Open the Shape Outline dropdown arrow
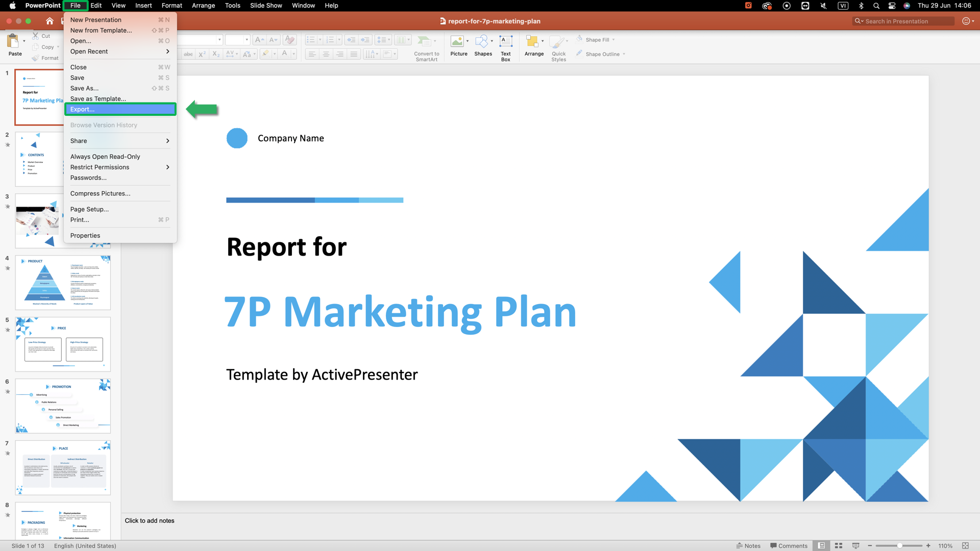980x551 pixels. 624,54
